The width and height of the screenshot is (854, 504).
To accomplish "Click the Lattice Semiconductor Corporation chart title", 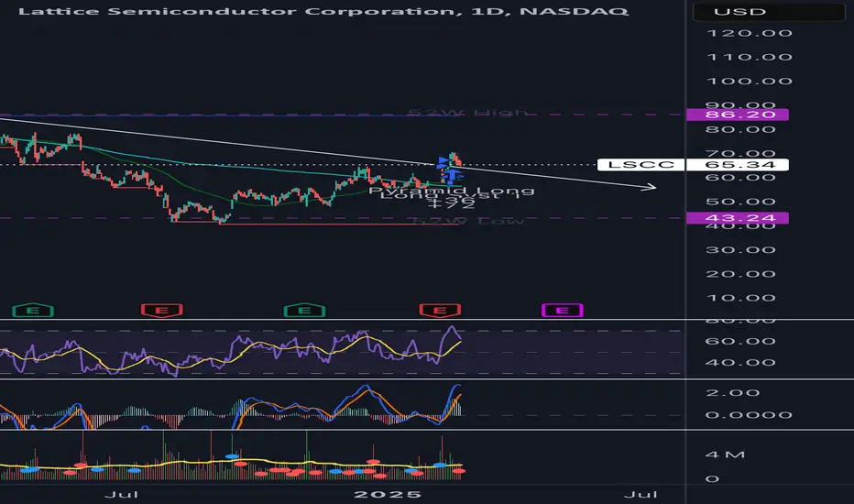I will pyautogui.click(x=323, y=11).
